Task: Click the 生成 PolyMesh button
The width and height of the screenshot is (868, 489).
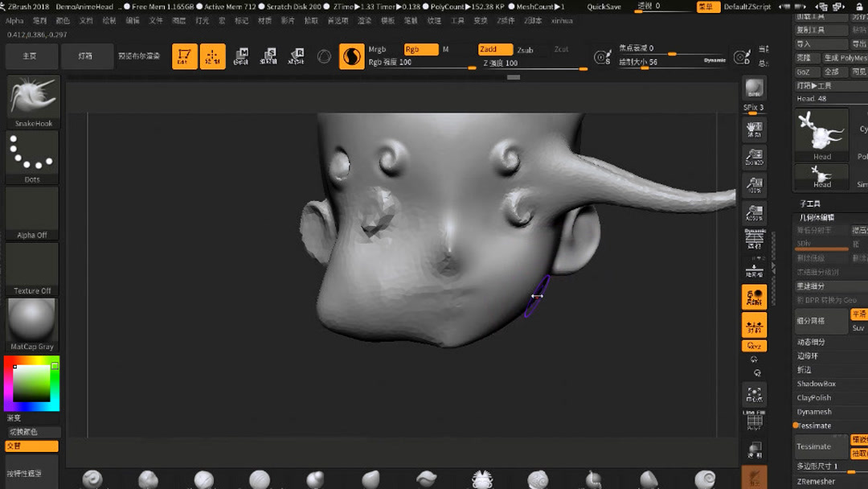Action: click(844, 58)
